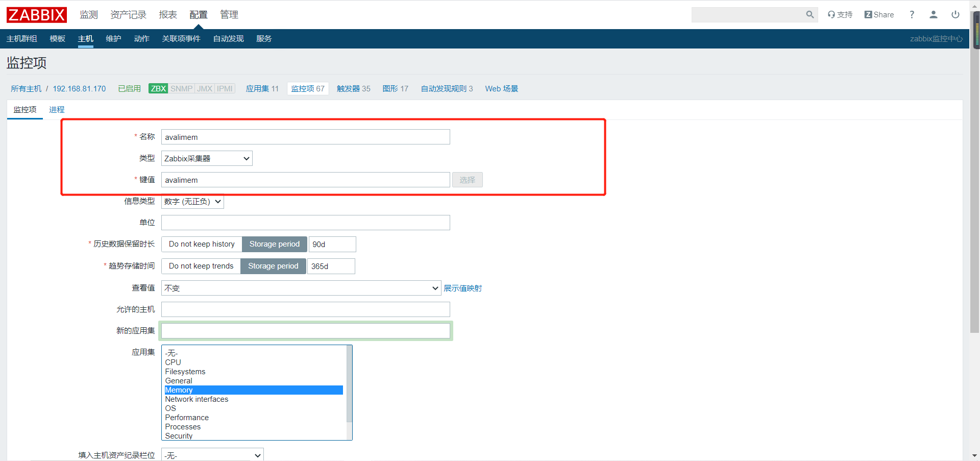Open the 所有主机 breadcrumb link

pyautogui.click(x=26, y=89)
